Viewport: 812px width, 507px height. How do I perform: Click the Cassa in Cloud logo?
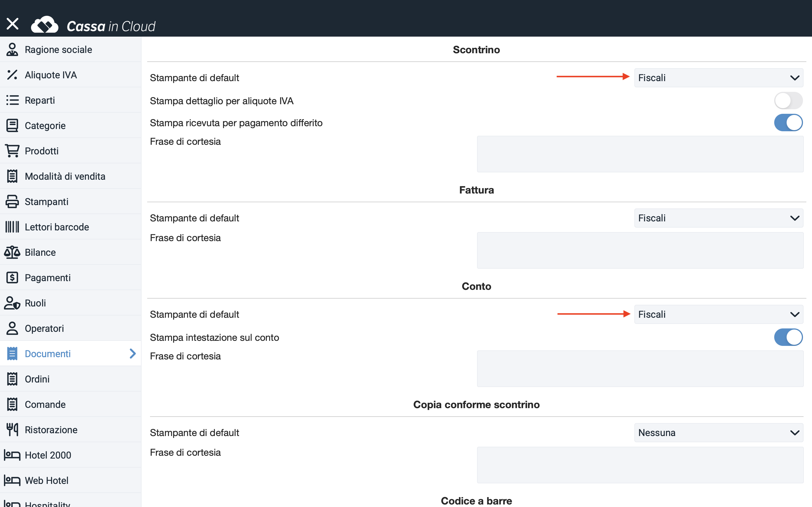pos(93,25)
